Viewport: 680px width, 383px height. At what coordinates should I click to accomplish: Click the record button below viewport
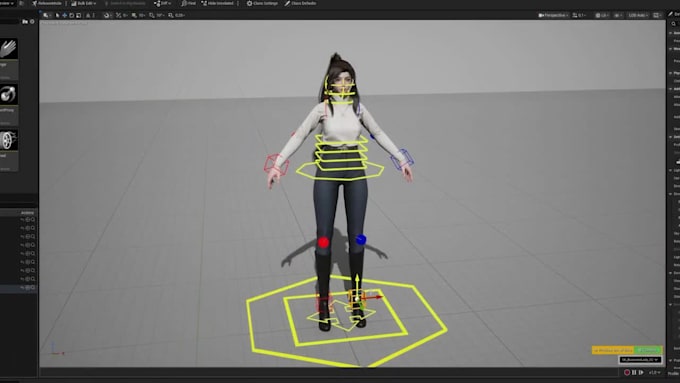pyautogui.click(x=627, y=372)
